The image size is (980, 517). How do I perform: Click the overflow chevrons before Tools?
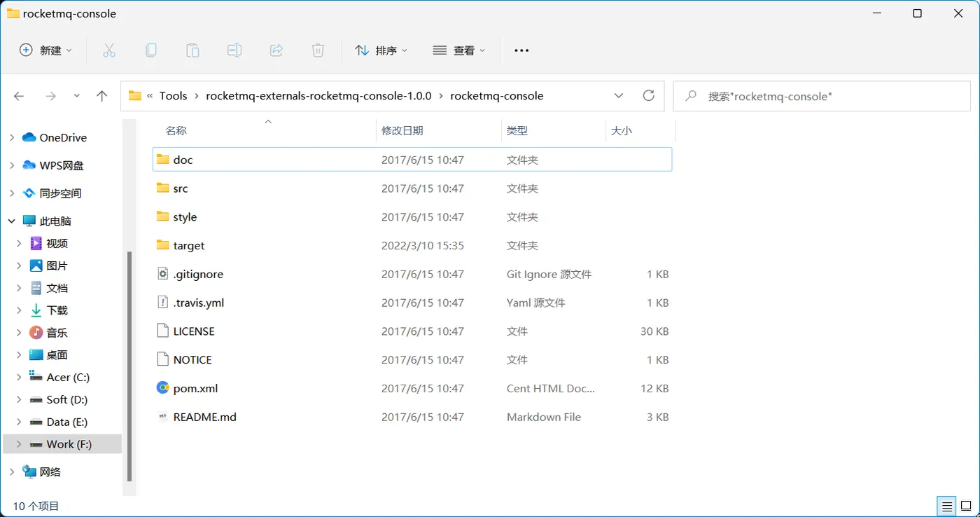coord(150,96)
